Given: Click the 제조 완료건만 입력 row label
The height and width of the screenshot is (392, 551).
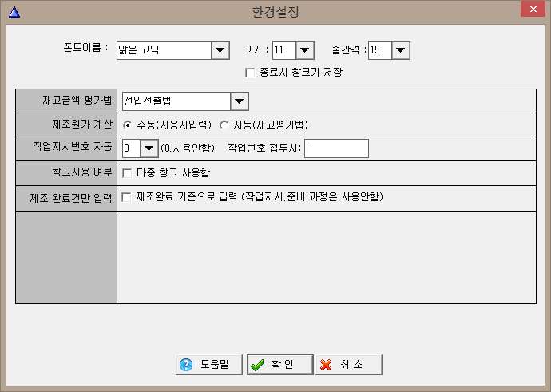Looking at the screenshot, I should pyautogui.click(x=70, y=198).
